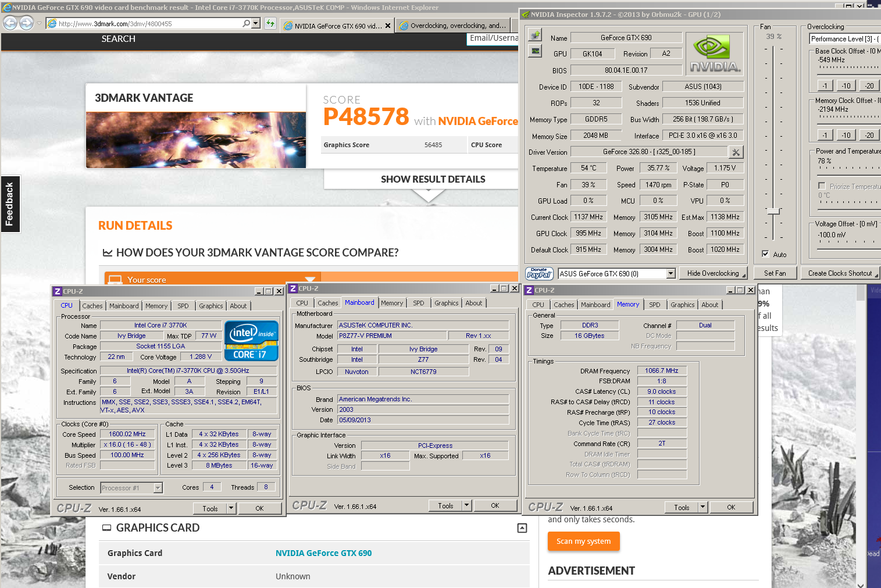Click the Email/Username input field
The image size is (881, 588).
pyautogui.click(x=493, y=38)
